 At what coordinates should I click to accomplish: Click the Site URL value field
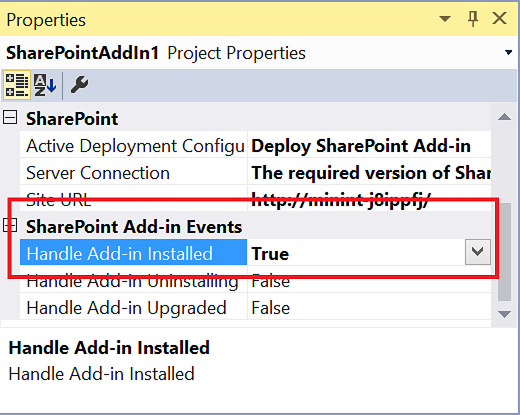point(369,200)
